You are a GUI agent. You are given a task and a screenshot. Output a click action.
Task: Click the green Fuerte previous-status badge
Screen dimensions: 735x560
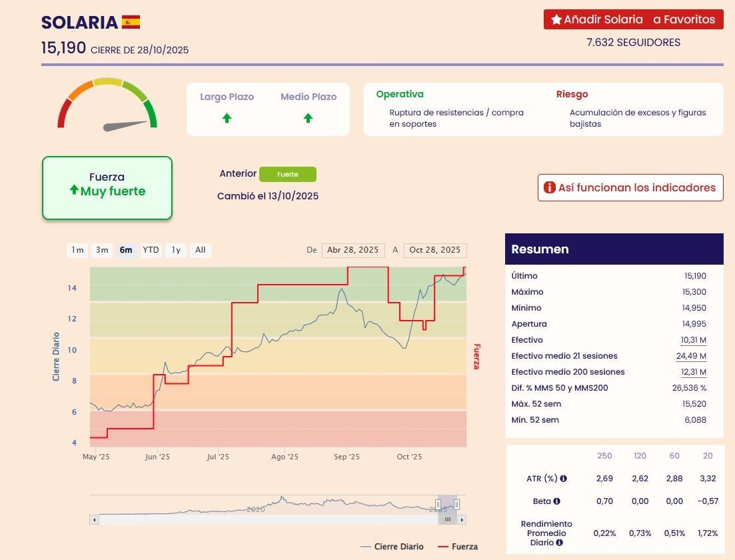point(288,174)
